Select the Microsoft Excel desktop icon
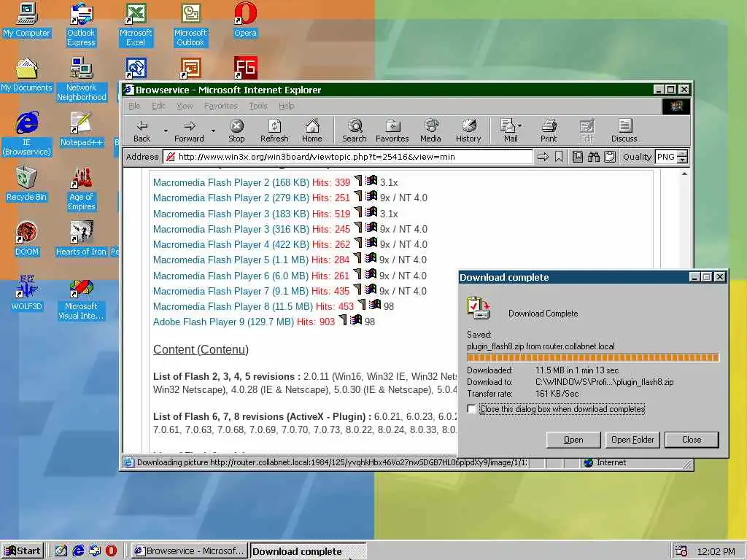Screen dimensions: 747x560 click(x=136, y=25)
